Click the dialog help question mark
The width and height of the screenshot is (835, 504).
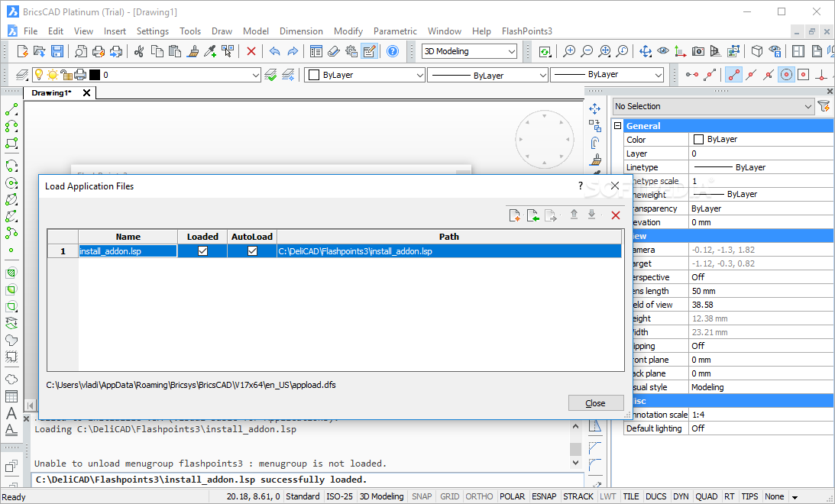(x=581, y=186)
